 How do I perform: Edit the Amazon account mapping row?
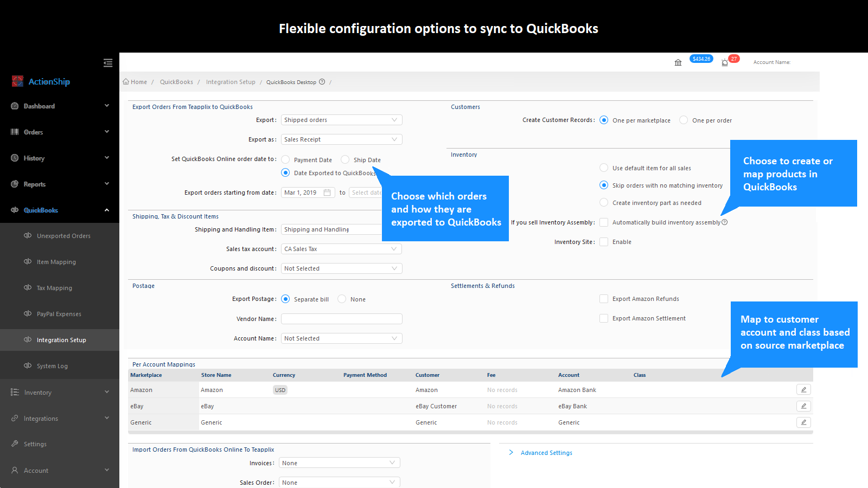803,389
